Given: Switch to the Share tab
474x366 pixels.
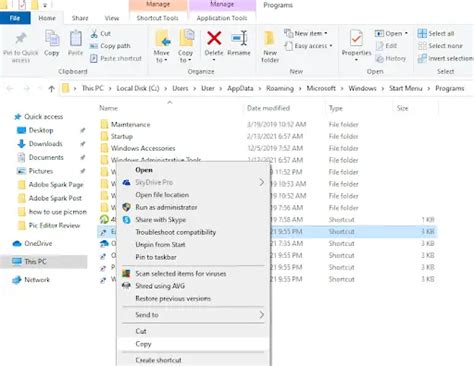Looking at the screenshot, I should coord(80,18).
